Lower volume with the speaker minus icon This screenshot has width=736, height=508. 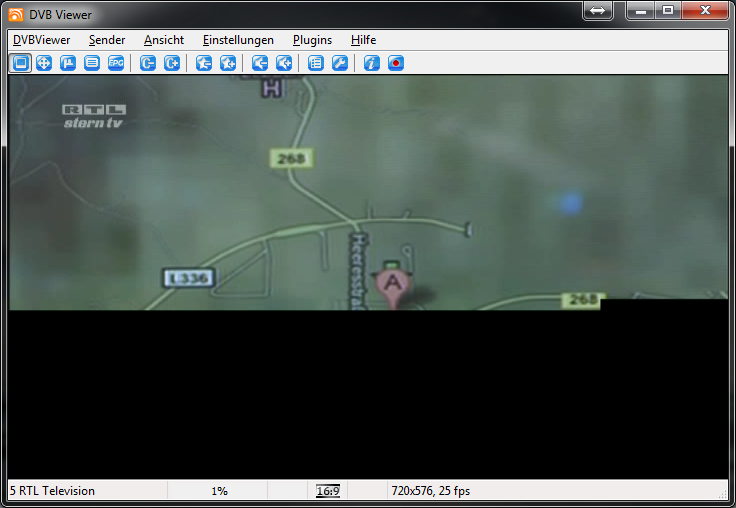point(260,63)
